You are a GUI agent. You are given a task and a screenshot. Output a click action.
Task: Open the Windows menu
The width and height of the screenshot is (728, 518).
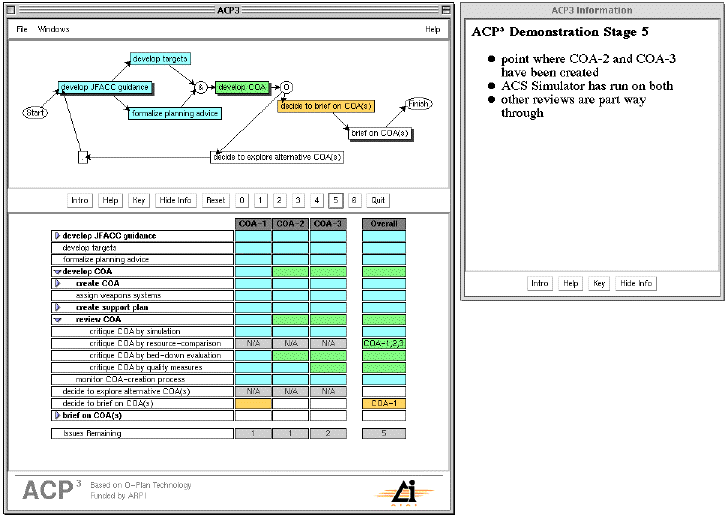(x=54, y=29)
